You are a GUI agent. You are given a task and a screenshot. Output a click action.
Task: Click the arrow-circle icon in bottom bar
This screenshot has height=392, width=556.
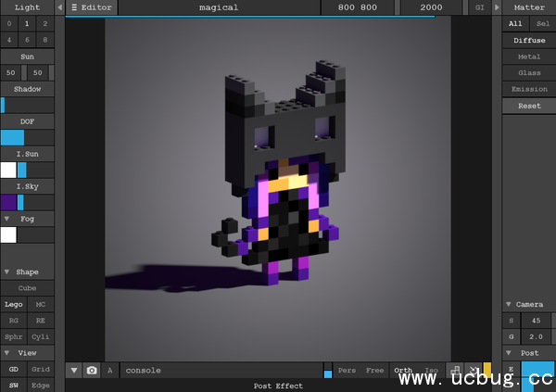tap(473, 371)
